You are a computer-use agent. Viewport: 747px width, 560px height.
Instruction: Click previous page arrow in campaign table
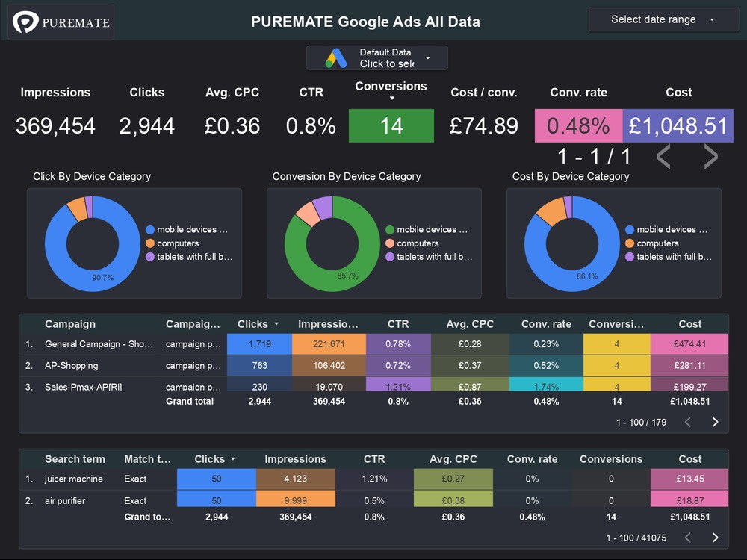(687, 422)
